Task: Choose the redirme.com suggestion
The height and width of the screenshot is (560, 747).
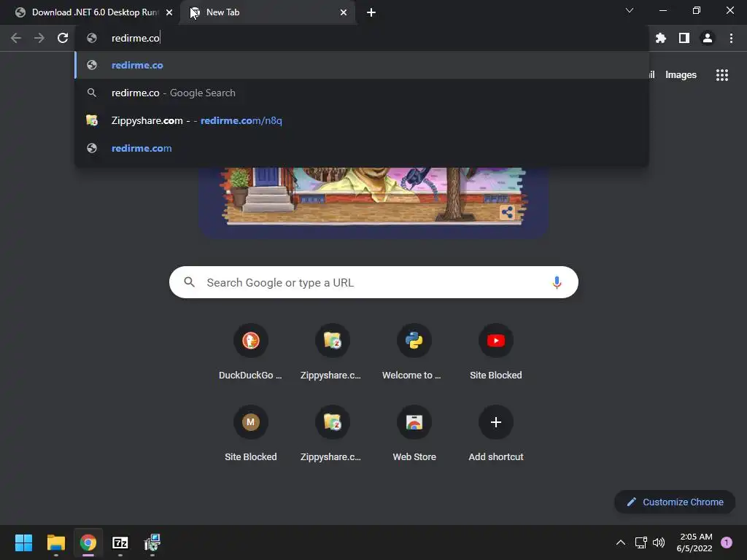Action: 362,148
